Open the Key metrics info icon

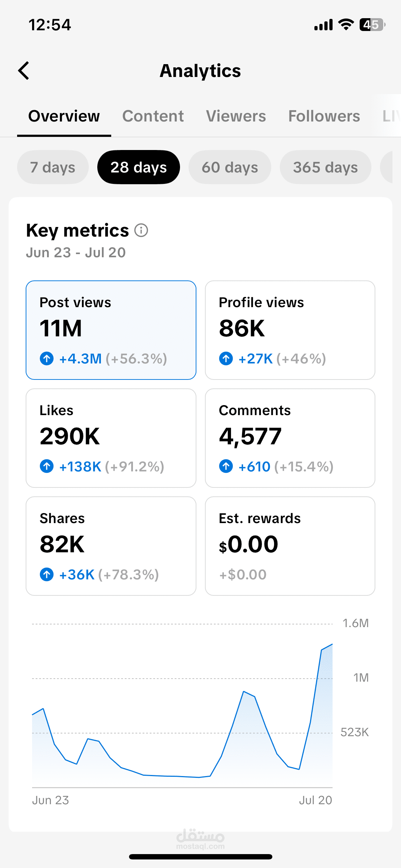141,230
